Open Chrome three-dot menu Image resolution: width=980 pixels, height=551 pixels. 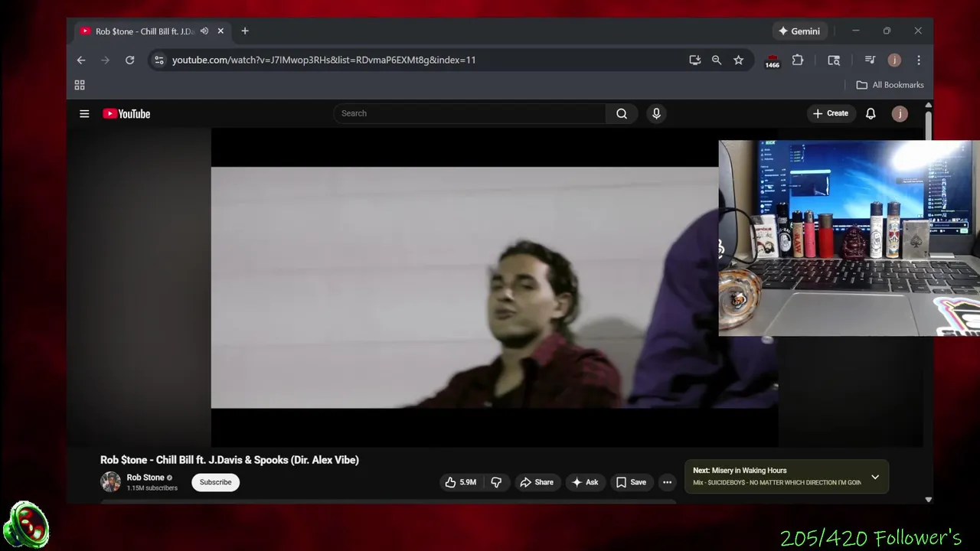919,60
